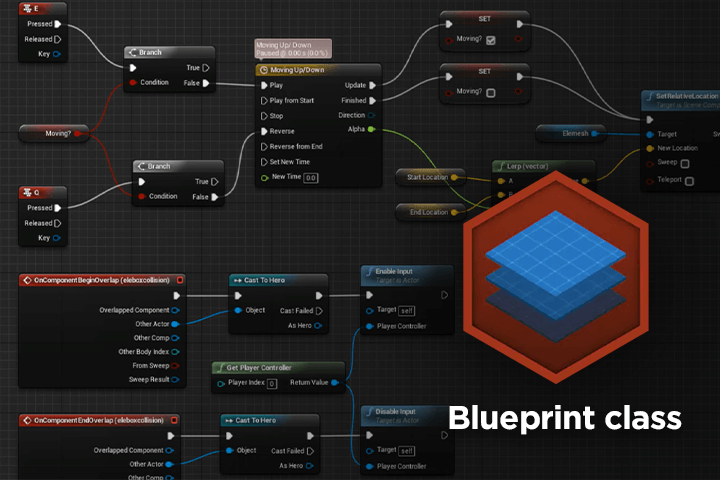Click the Player Index 0 value field
Image resolution: width=720 pixels, height=480 pixels.
(272, 384)
